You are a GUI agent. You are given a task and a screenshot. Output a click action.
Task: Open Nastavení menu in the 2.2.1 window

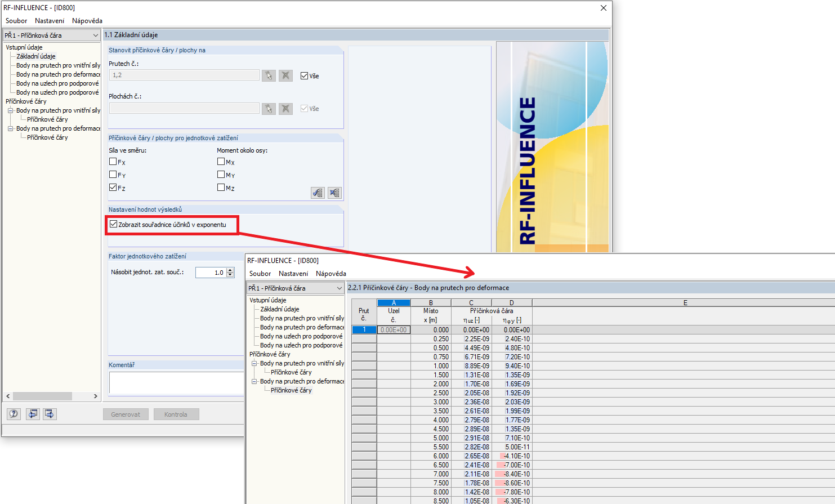point(293,274)
